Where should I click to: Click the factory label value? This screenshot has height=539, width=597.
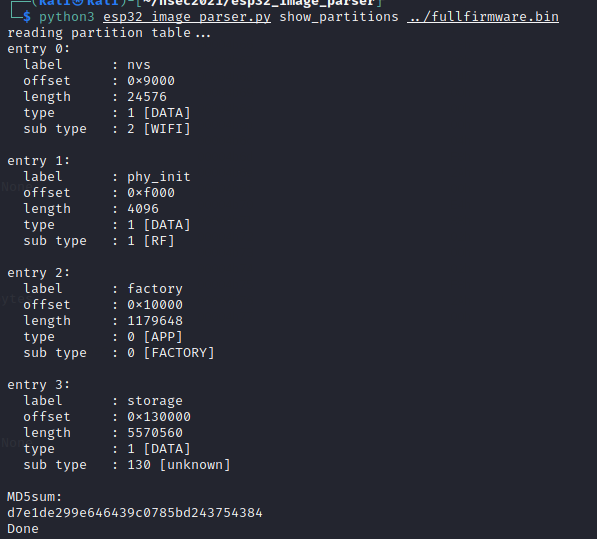point(155,289)
